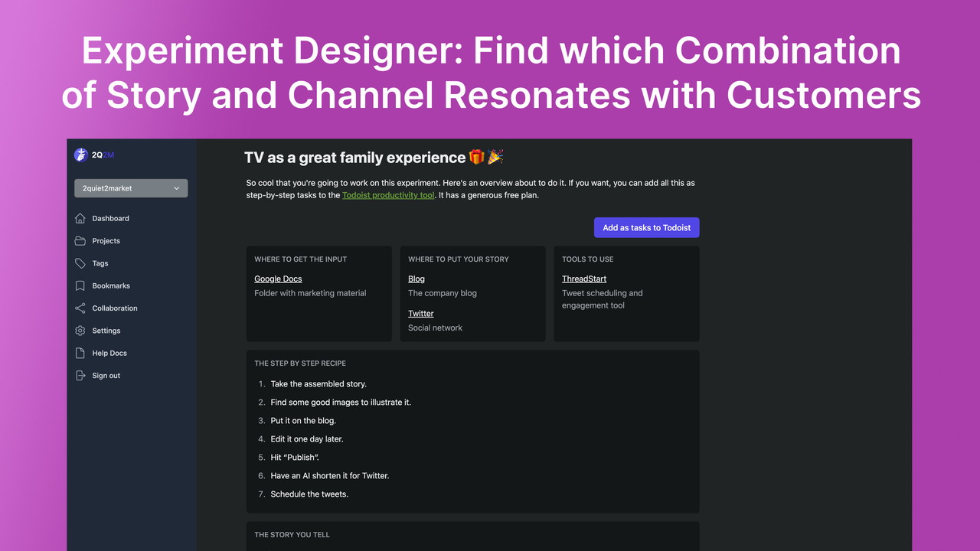The width and height of the screenshot is (980, 551).
Task: Click the Collaboration share icon
Action: pos(80,308)
